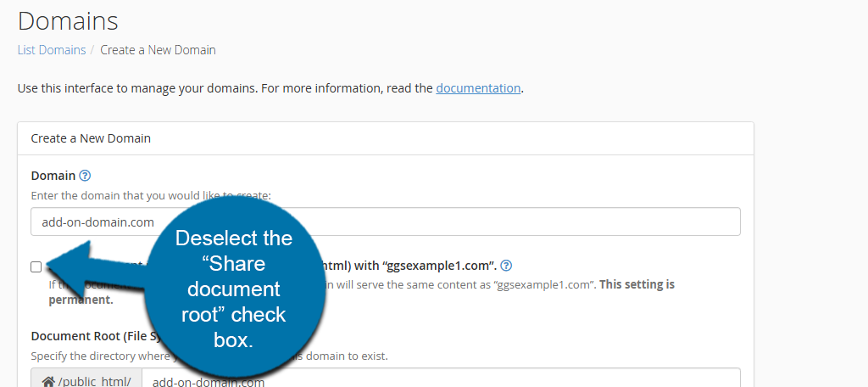
Task: Click the help icon after "ggsexample1.com" checkbox label
Action: 506,266
